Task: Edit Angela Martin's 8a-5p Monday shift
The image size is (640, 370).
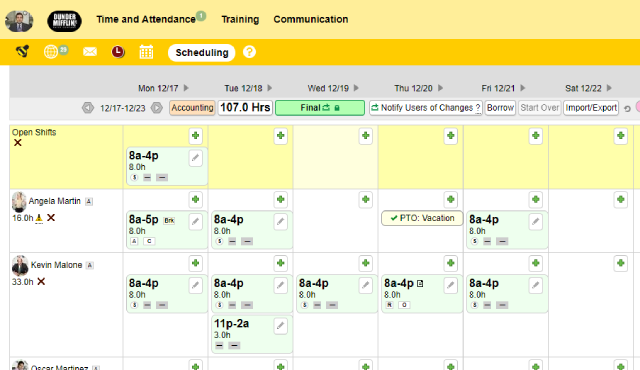Action: click(x=196, y=222)
